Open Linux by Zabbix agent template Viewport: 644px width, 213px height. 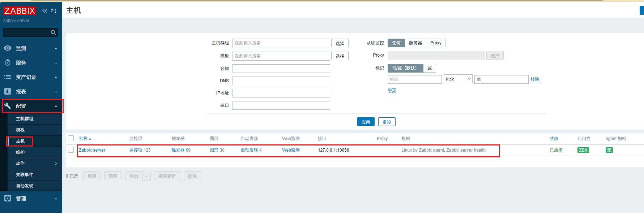423,150
